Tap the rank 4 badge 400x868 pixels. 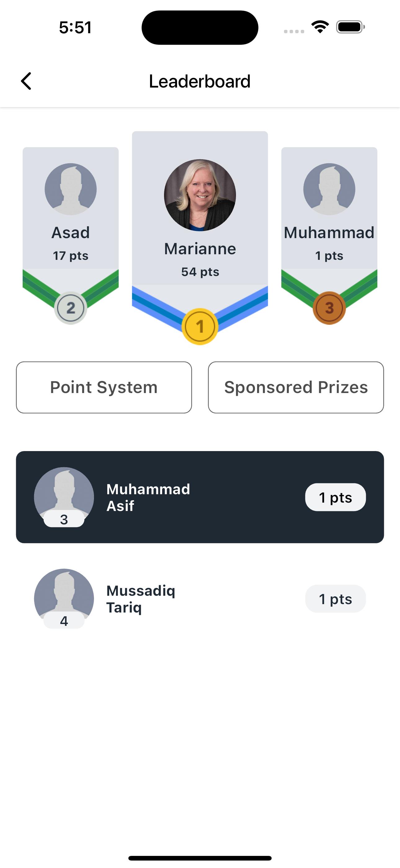coord(64,621)
